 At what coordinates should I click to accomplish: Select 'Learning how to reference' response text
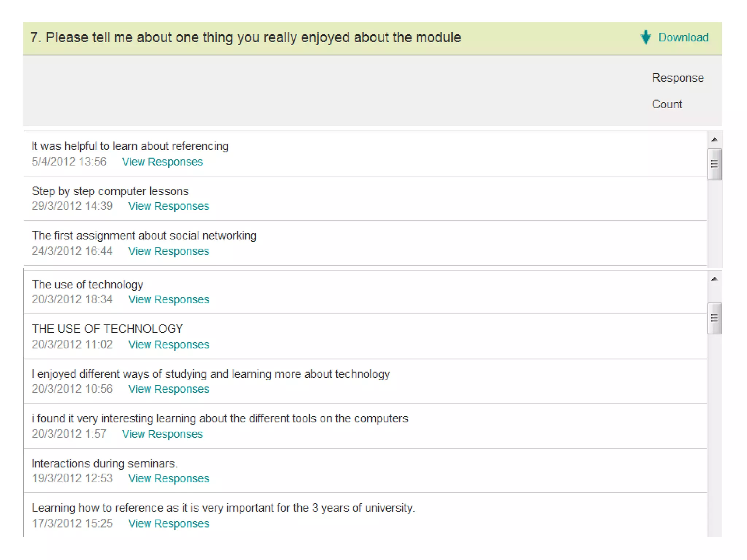pyautogui.click(x=223, y=508)
